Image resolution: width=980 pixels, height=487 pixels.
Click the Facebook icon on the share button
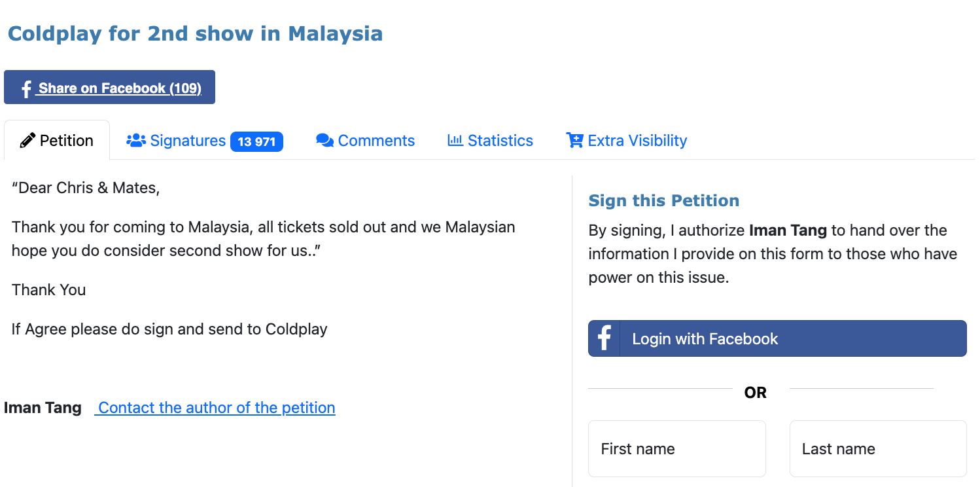pyautogui.click(x=25, y=87)
